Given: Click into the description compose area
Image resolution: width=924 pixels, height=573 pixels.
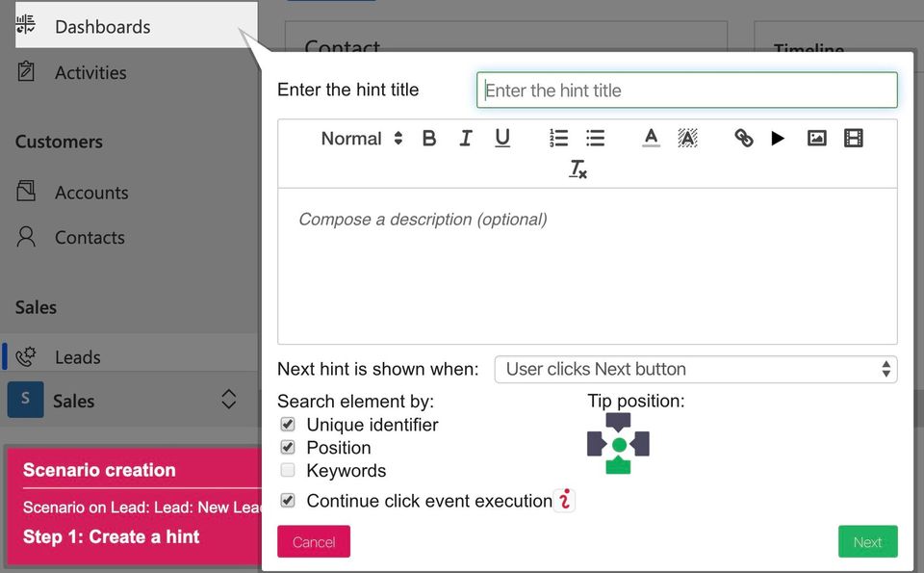Looking at the screenshot, I should [x=587, y=267].
